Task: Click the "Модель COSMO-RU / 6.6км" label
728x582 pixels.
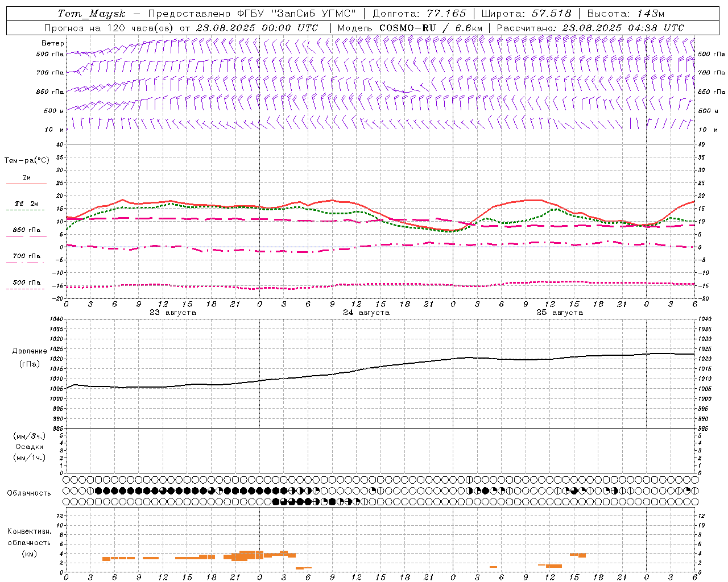Action: click(410, 28)
